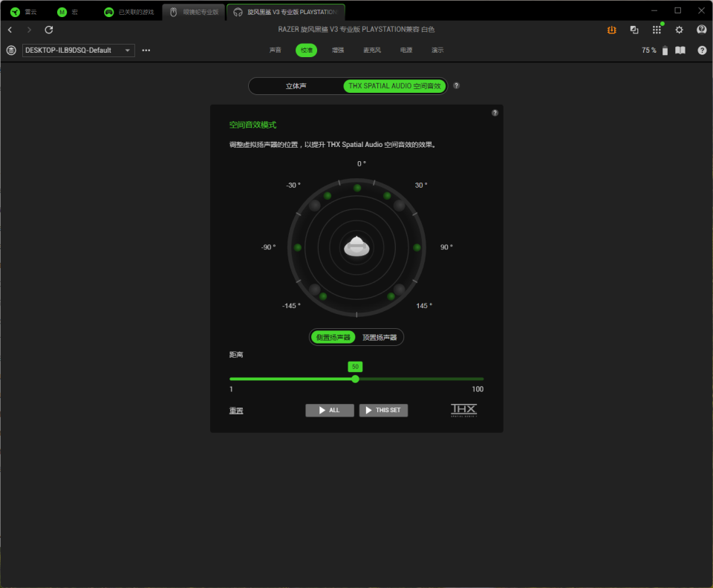Click the gray lower-left speaker marker
The width and height of the screenshot is (713, 588).
(x=315, y=289)
